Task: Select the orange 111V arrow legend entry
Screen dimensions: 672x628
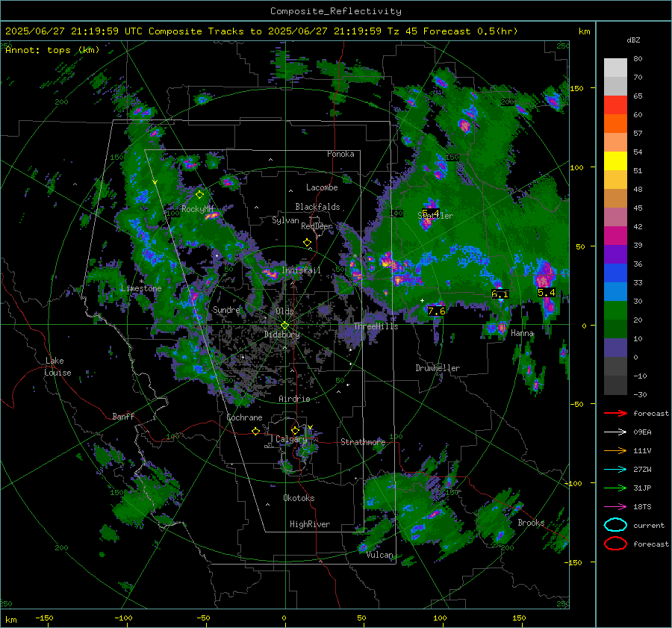Action: pos(615,450)
